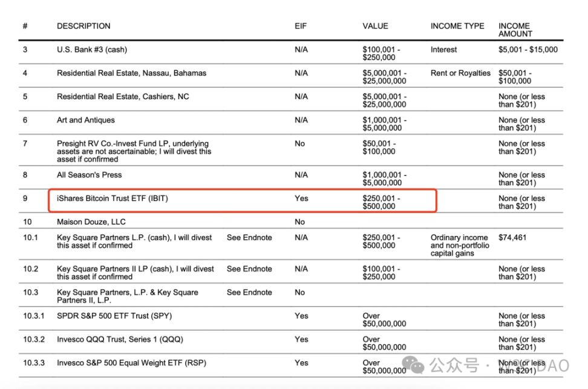Click the EIF column header
The image size is (588, 389).
point(301,26)
